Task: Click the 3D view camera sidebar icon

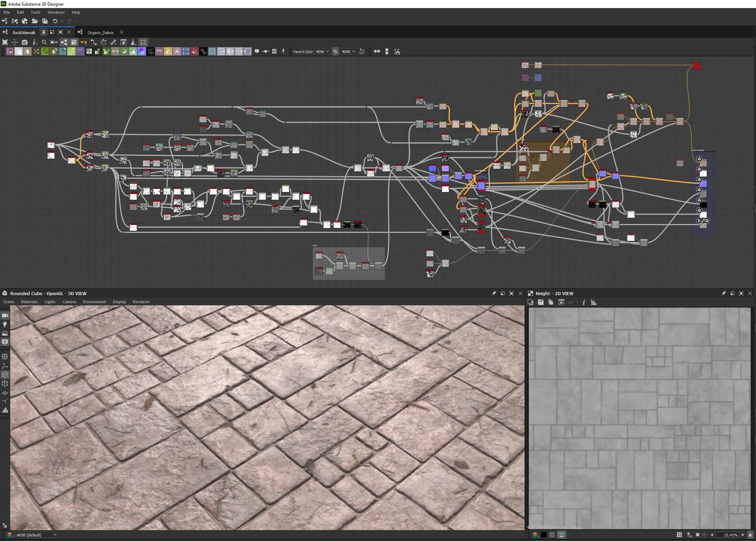Action: (5, 316)
